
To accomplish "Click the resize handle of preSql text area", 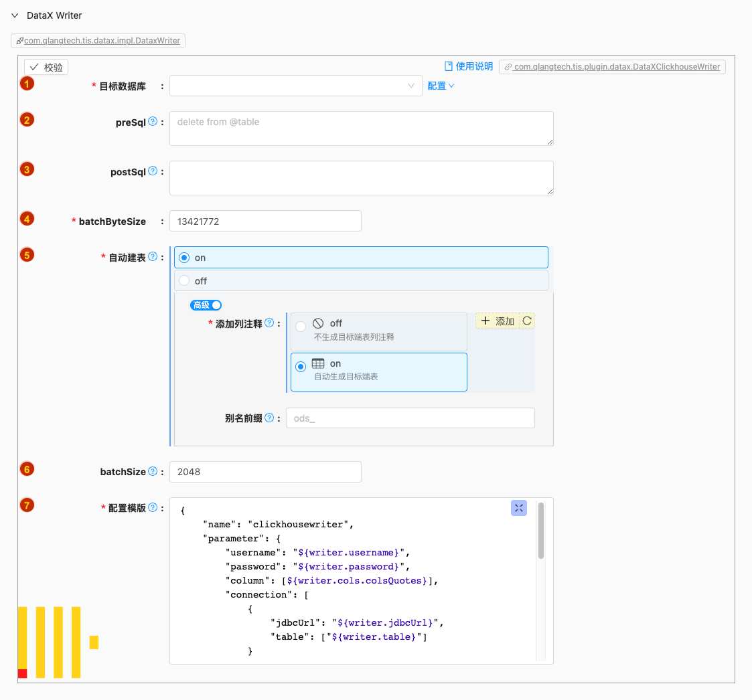I will [x=550, y=142].
